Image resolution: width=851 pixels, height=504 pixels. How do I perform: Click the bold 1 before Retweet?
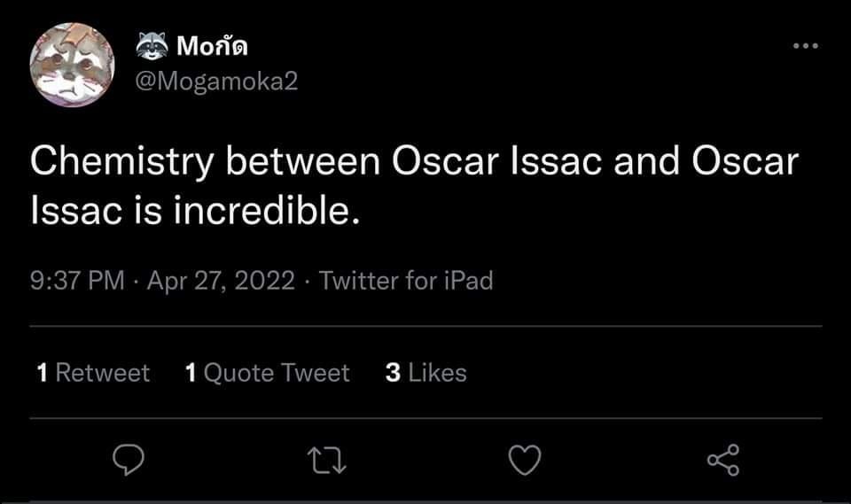click(43, 373)
